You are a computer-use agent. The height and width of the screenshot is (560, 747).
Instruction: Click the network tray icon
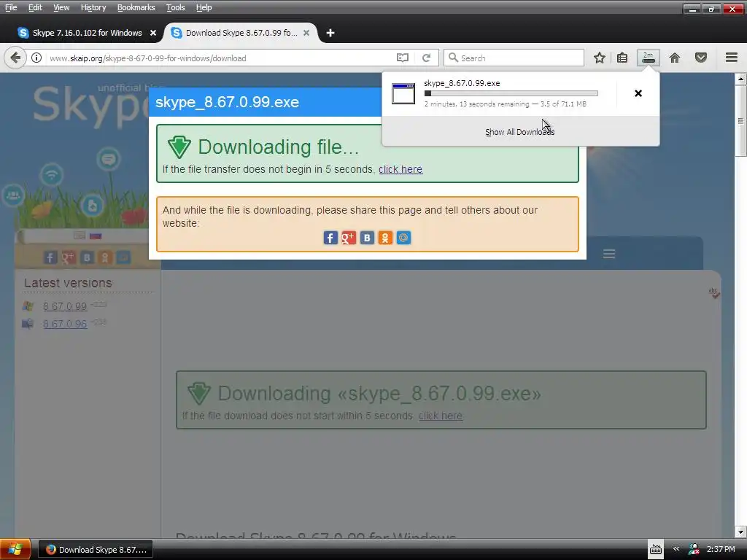point(694,549)
